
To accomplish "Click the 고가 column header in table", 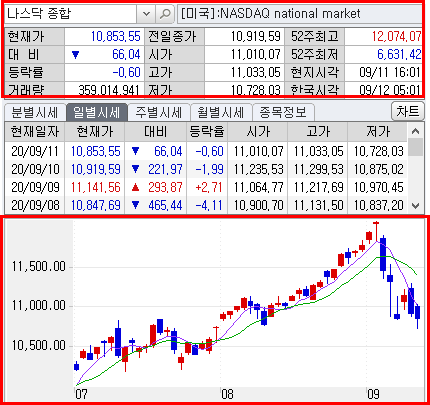I will click(318, 132).
